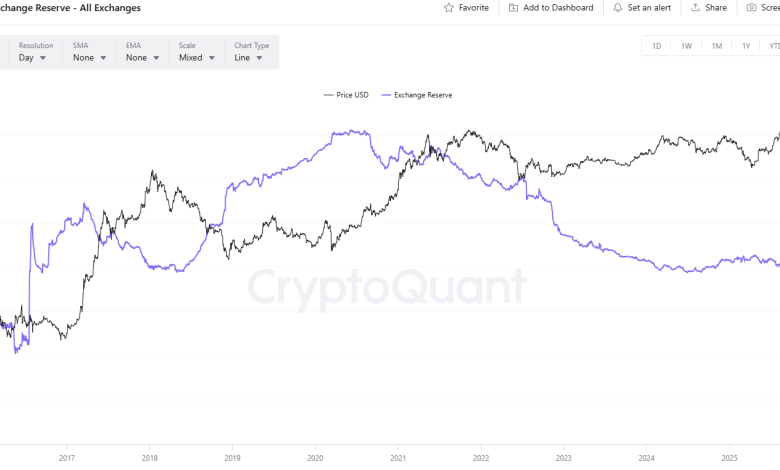Open the Chart Type Line dropdown

click(249, 58)
